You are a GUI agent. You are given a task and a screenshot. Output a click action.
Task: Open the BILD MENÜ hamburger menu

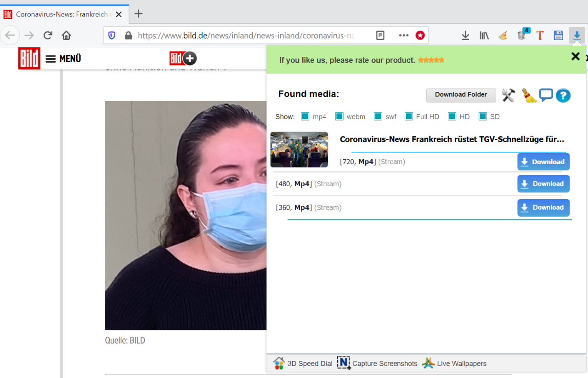pyautogui.click(x=63, y=59)
